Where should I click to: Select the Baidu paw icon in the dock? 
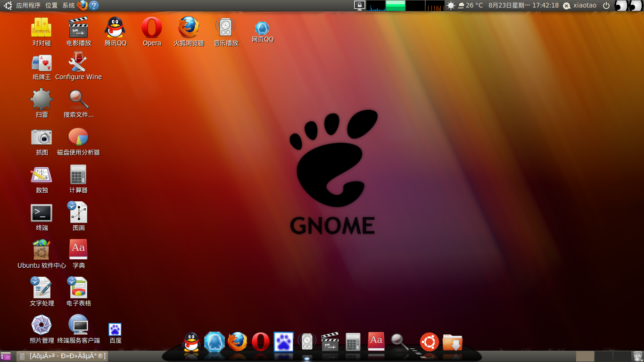pos(284,342)
